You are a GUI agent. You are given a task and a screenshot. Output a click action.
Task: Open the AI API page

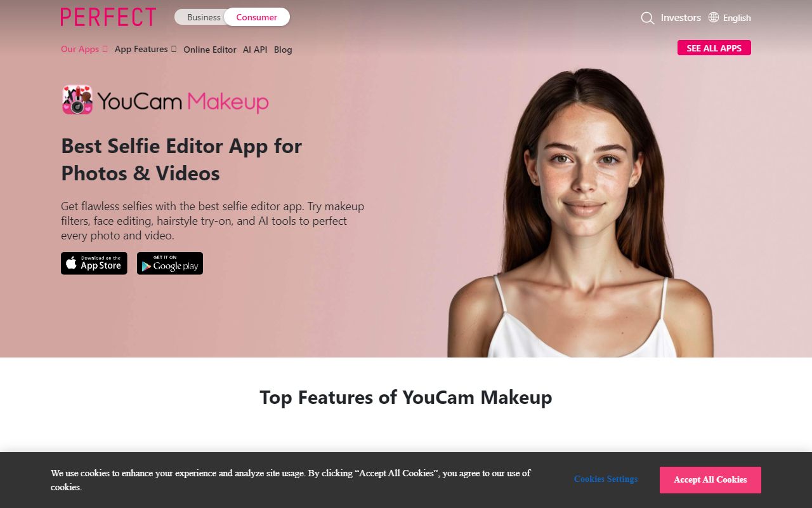254,50
